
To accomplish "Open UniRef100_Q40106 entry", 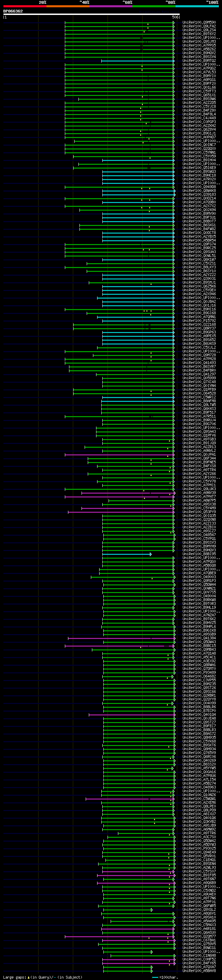I will click(x=199, y=818).
